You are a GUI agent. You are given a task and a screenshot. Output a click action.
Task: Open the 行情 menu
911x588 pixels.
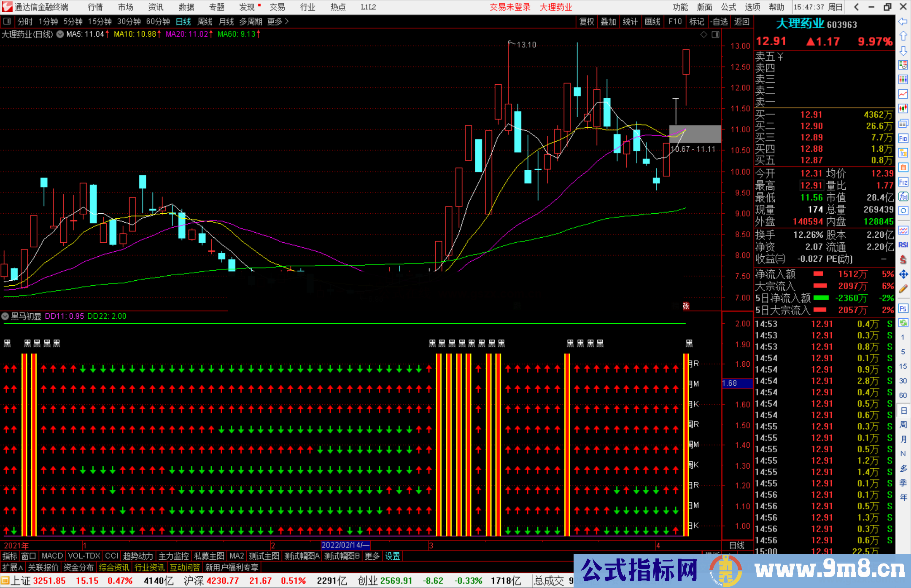pyautogui.click(x=95, y=7)
